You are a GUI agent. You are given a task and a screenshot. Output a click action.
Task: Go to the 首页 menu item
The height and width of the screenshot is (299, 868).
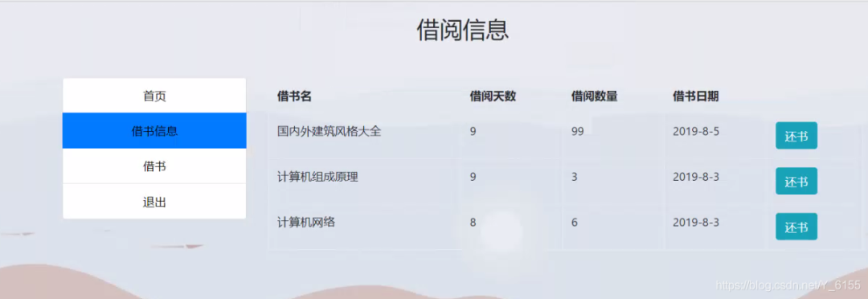[x=154, y=96]
